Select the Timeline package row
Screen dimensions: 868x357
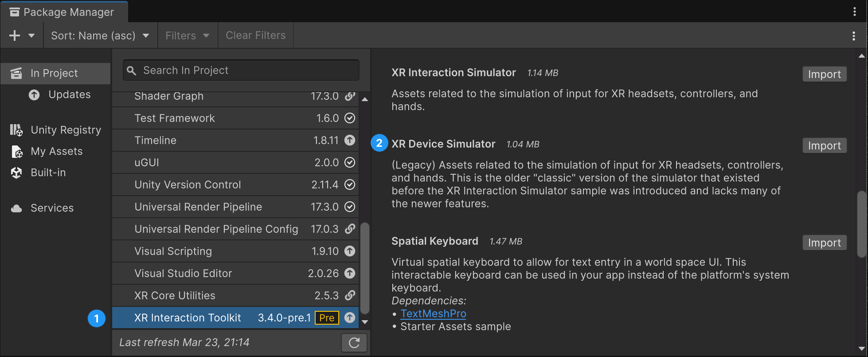coord(235,140)
